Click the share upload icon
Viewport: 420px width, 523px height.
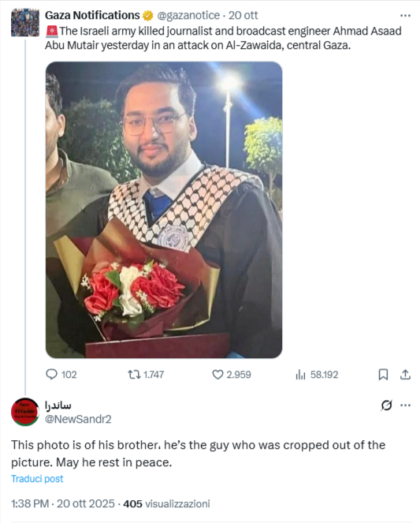(405, 375)
